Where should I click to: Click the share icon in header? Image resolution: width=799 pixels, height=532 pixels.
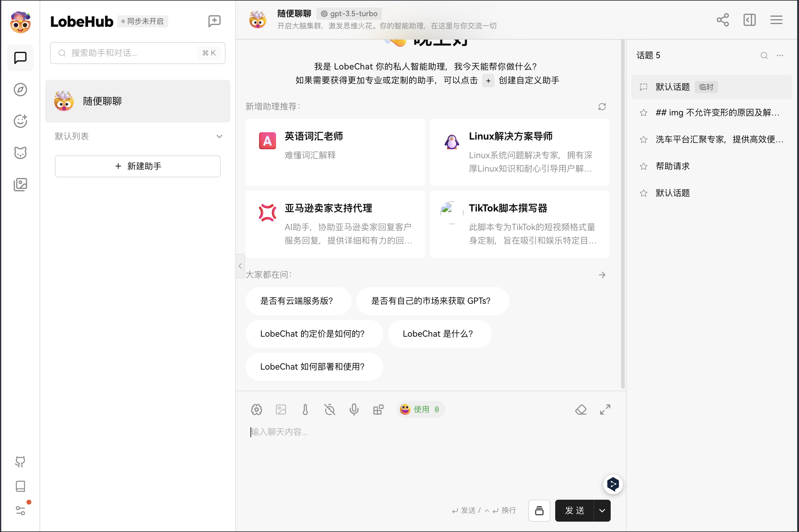723,20
